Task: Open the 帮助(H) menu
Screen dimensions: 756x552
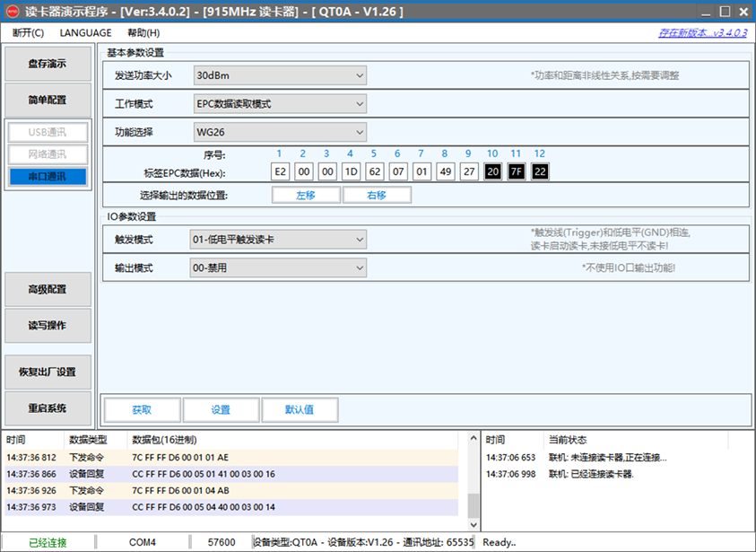Action: point(143,32)
